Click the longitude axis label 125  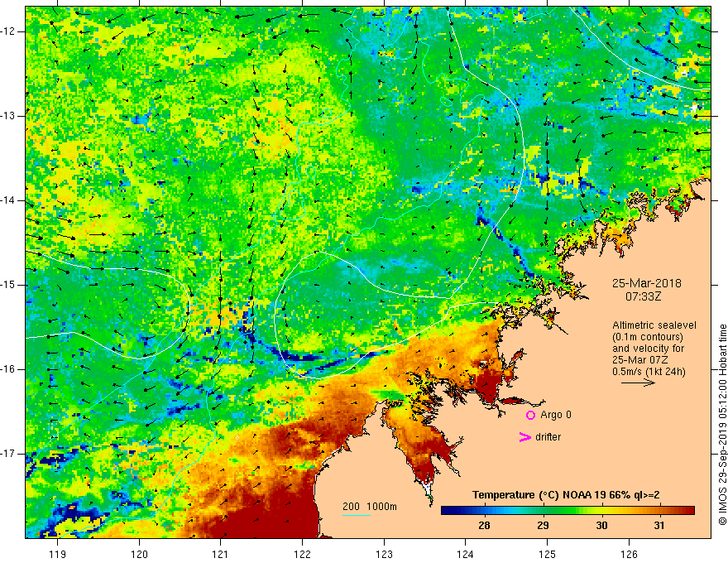pyautogui.click(x=548, y=554)
